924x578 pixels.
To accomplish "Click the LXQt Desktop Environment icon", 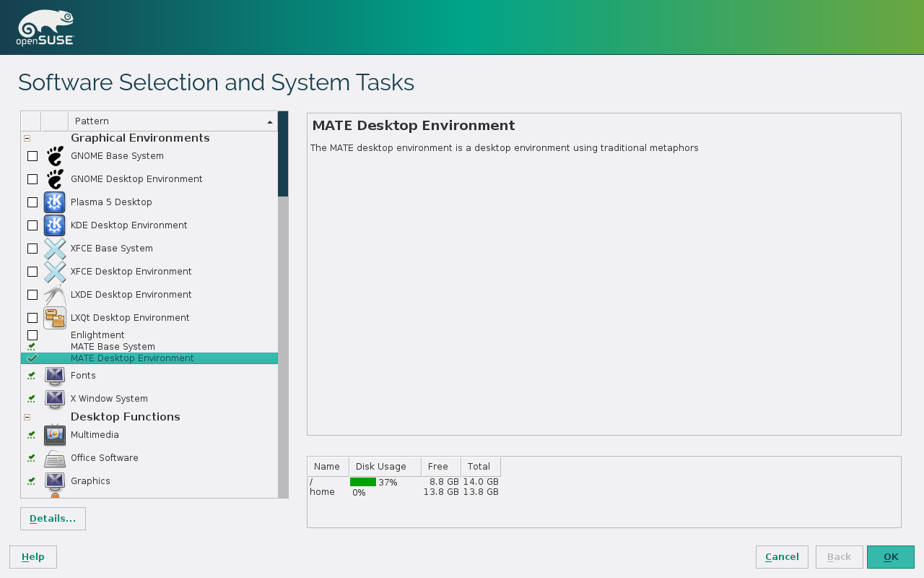I will (x=55, y=318).
